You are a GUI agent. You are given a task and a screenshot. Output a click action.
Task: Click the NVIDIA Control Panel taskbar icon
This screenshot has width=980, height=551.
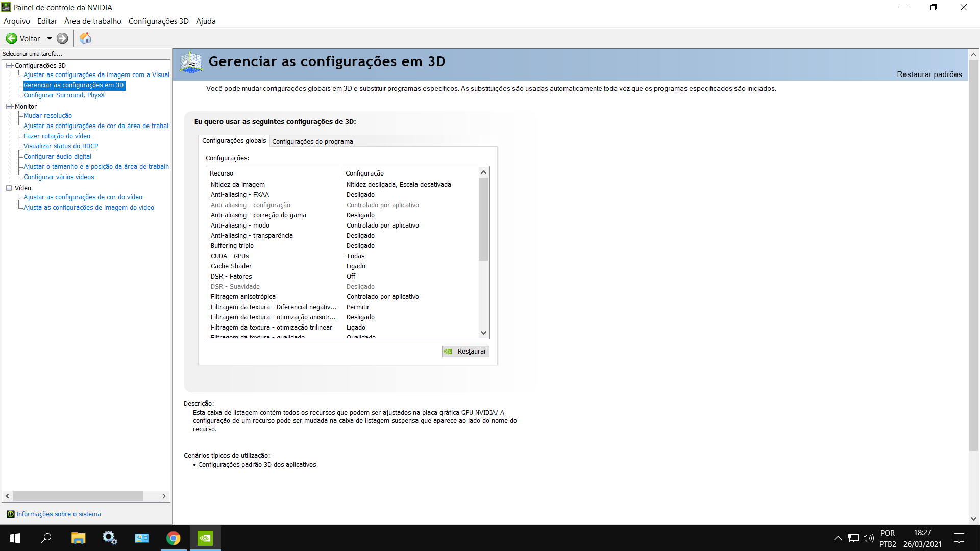click(x=205, y=538)
